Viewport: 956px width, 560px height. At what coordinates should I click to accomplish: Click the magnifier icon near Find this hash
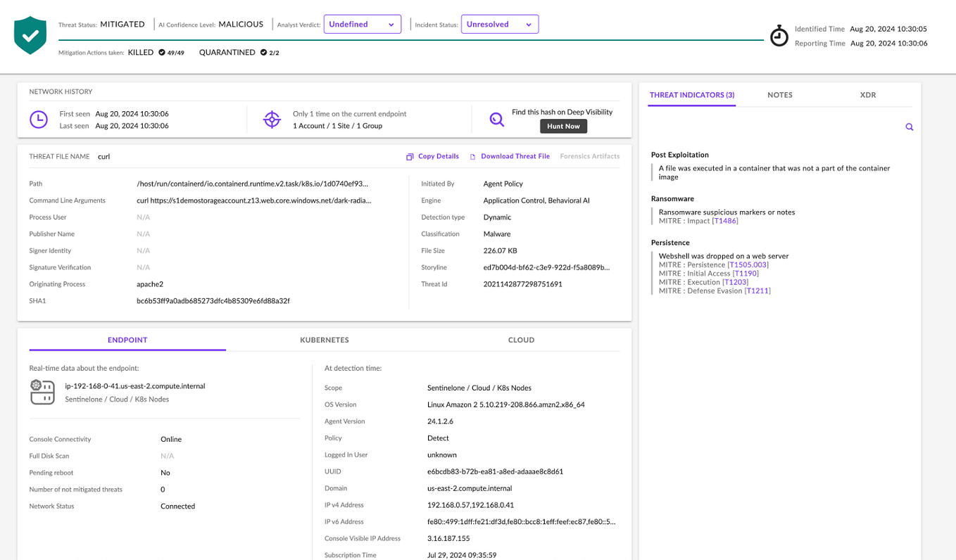click(x=496, y=119)
